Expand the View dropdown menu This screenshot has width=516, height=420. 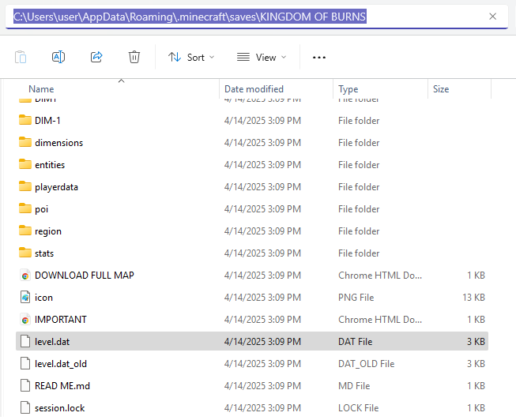pos(262,57)
